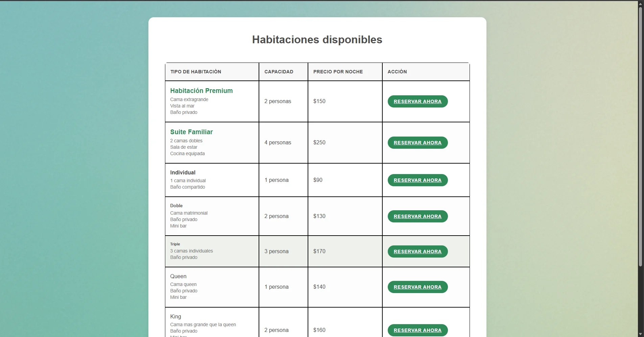Book the Doble room

tap(418, 216)
